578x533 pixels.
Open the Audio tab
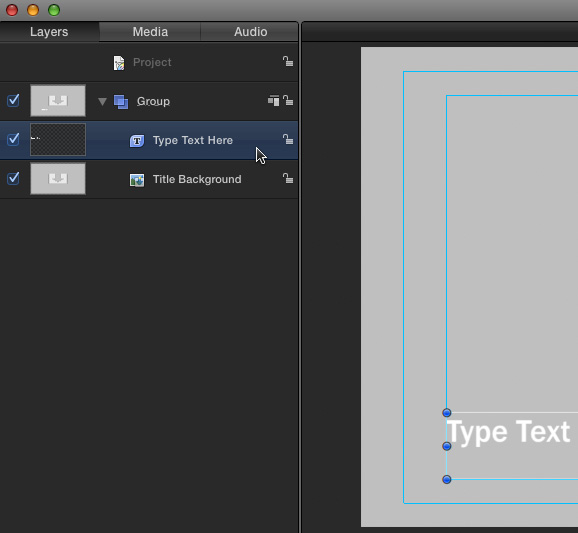click(250, 32)
